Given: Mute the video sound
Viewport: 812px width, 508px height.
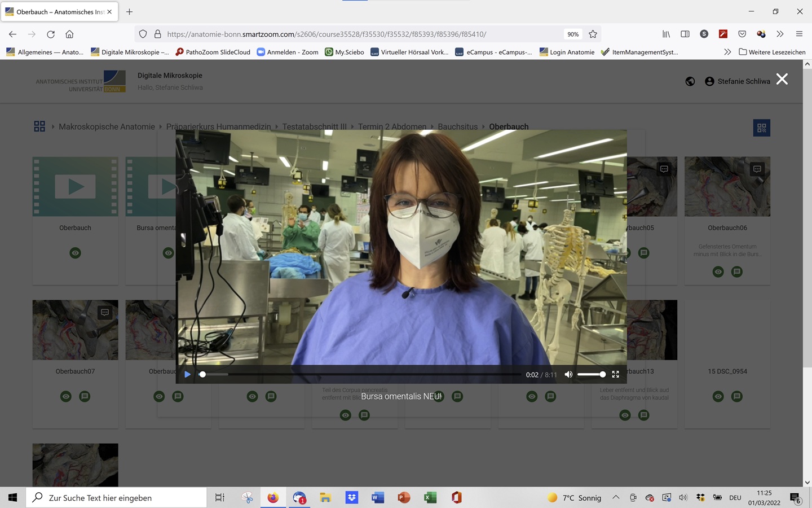Looking at the screenshot, I should click(568, 374).
